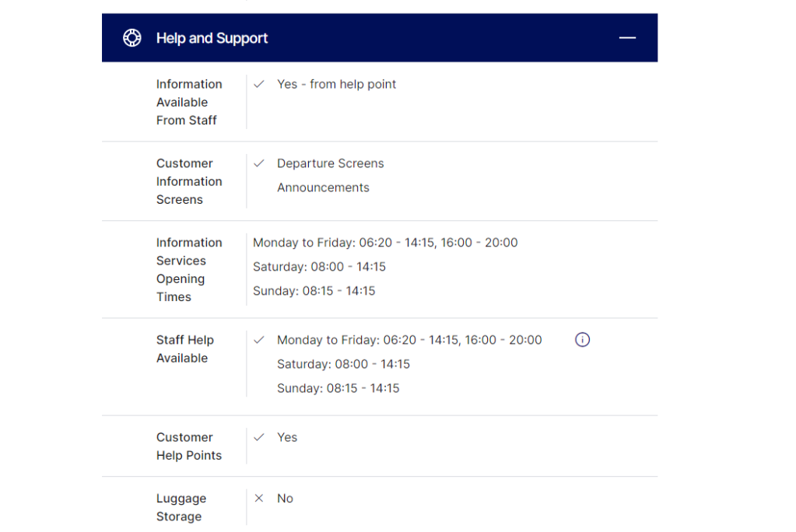The width and height of the screenshot is (796, 532).
Task: Click Sunday hours under Staff Help Available
Action: tap(338, 388)
